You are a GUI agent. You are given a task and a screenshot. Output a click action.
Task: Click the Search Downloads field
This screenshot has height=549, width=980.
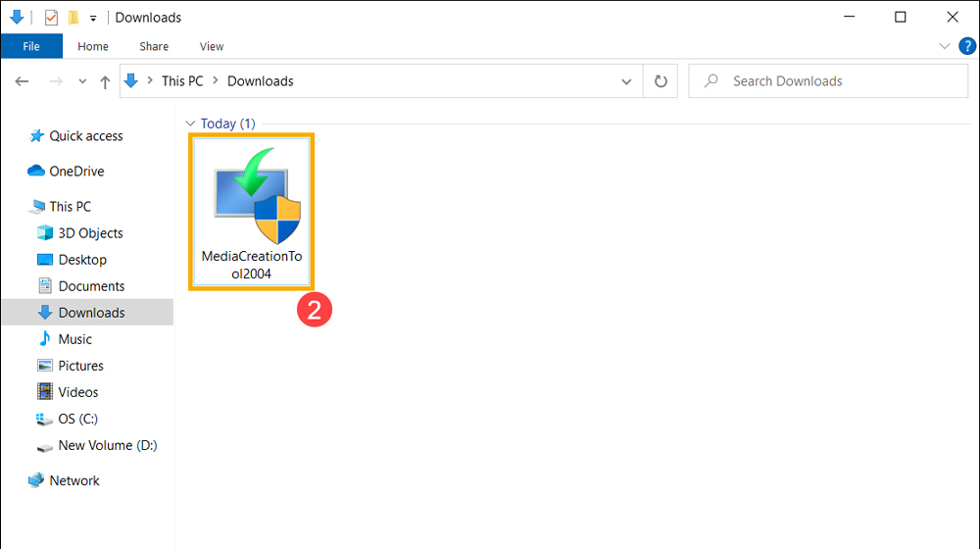coord(828,81)
